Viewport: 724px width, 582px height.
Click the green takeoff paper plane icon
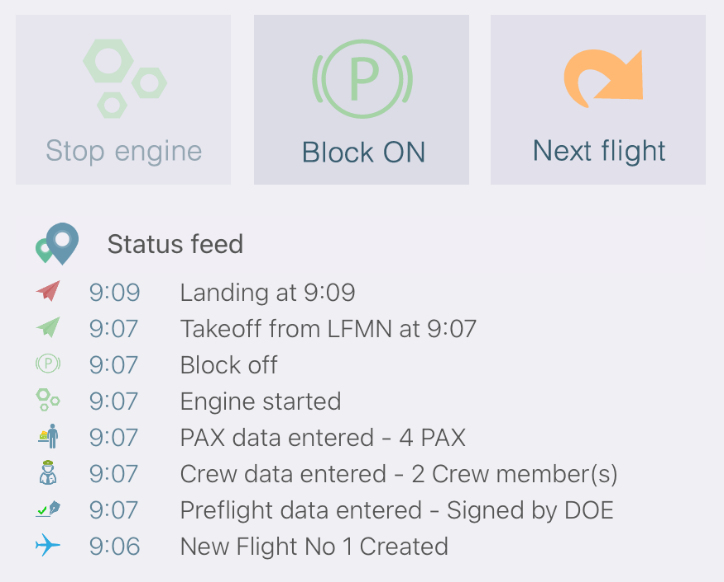pos(48,327)
